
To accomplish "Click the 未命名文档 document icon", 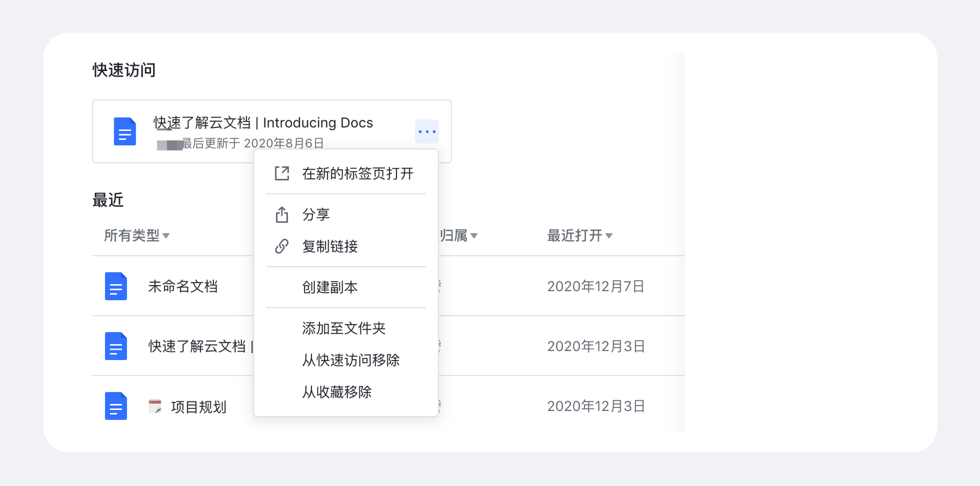I will point(116,286).
